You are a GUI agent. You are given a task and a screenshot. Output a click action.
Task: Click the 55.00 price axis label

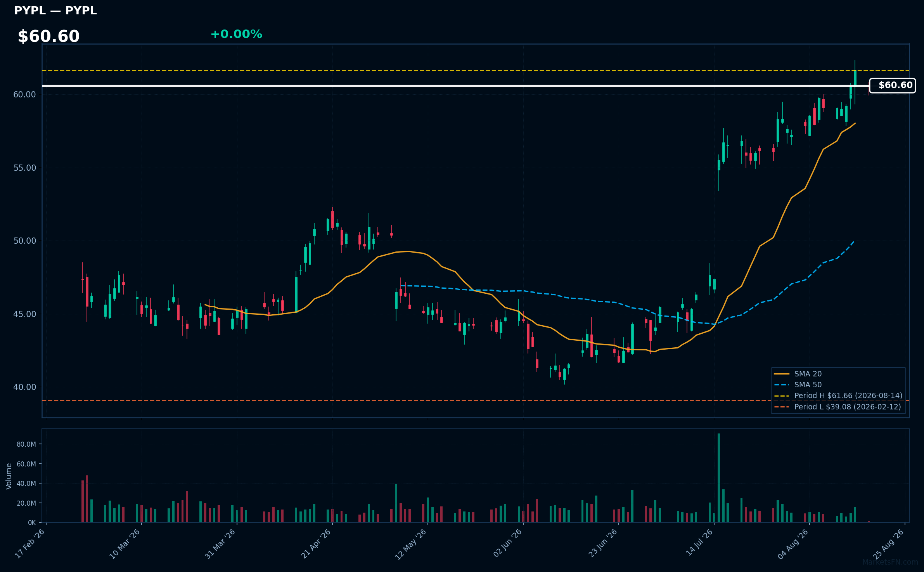(x=24, y=168)
